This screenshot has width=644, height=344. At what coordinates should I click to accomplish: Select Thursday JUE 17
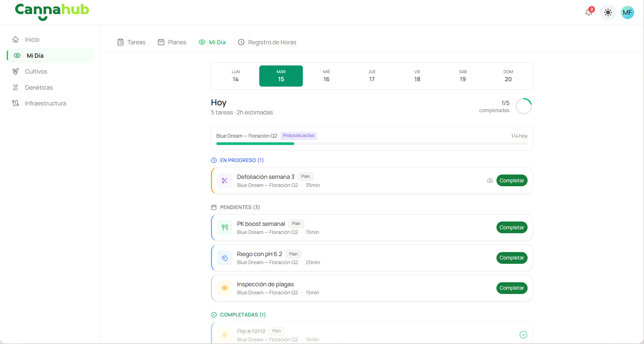point(372,76)
